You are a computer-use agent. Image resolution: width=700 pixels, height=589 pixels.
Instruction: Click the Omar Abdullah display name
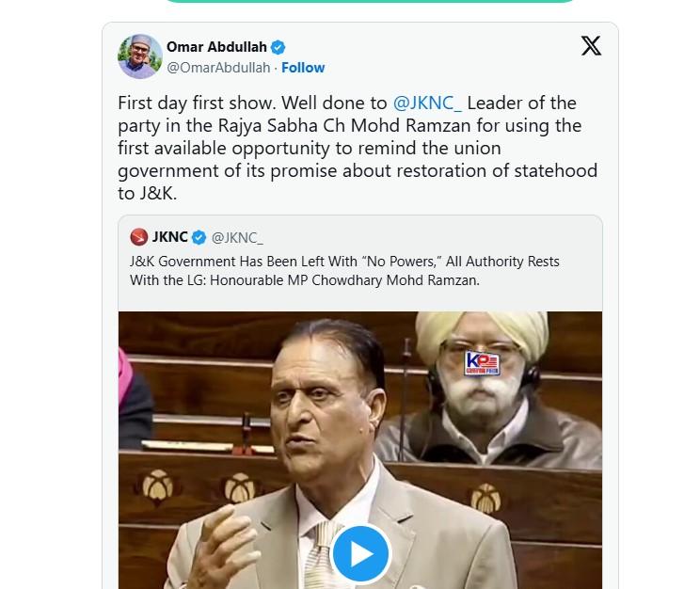pyautogui.click(x=215, y=47)
